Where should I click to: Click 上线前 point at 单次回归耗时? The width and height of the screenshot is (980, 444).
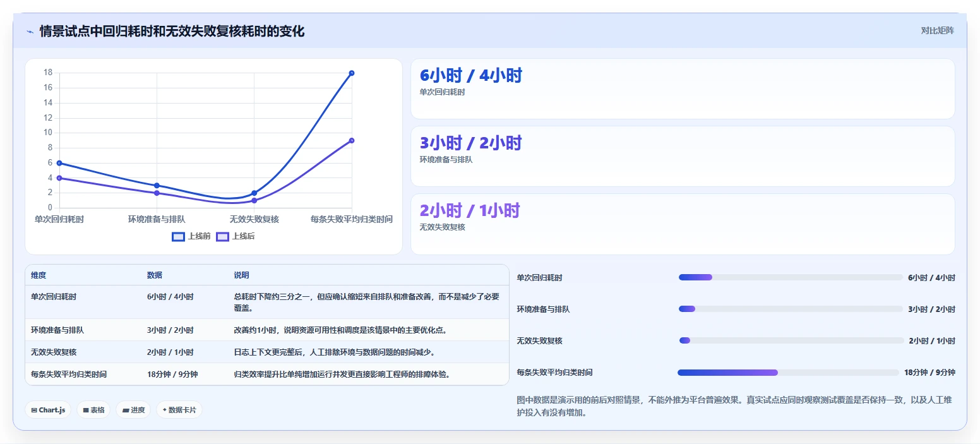point(59,163)
